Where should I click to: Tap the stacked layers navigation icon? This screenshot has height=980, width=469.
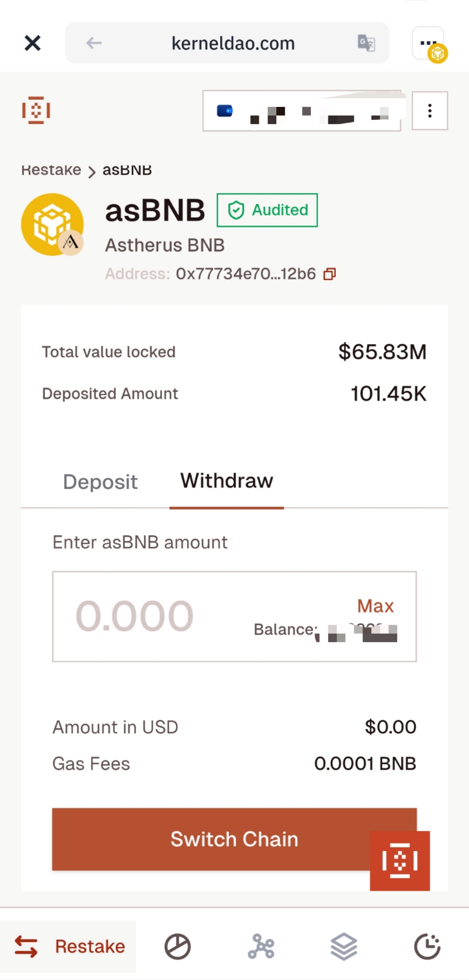click(344, 946)
